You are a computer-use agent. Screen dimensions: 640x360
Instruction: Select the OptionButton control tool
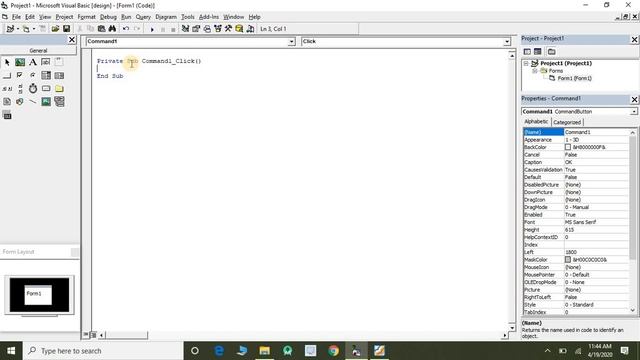coord(33,76)
